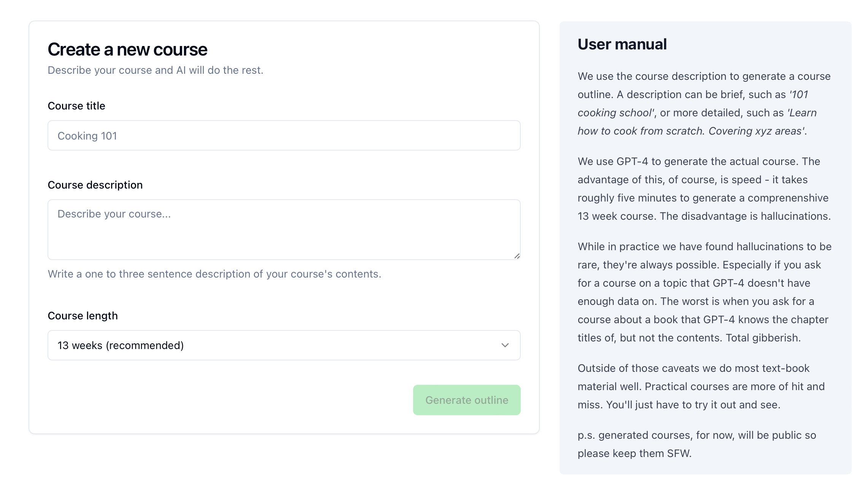Click the 'User manual' heading
Screen dimensions: 868x492
click(x=622, y=44)
